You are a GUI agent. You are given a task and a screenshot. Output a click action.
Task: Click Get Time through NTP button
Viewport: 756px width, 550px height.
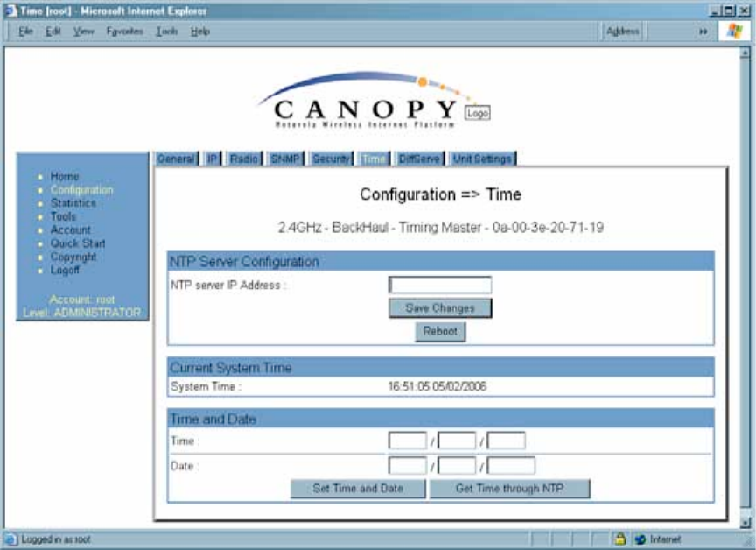pyautogui.click(x=509, y=488)
